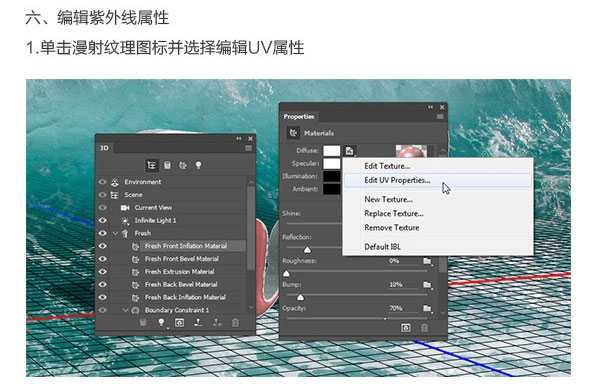The image size is (600, 390).
Task: Hide Fresh Front Bevel Material eye icon
Action: 103,259
